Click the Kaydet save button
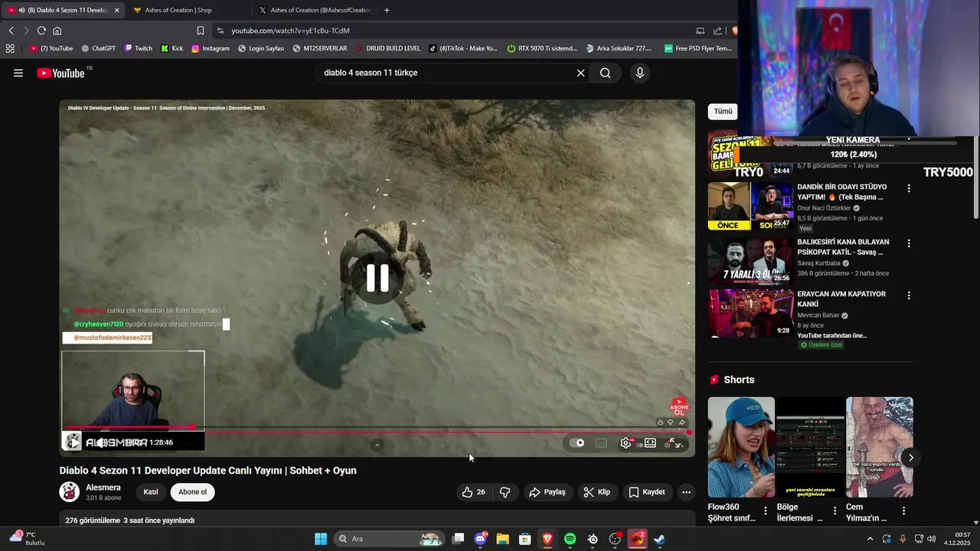Screen dimensions: 980x551 [647, 492]
